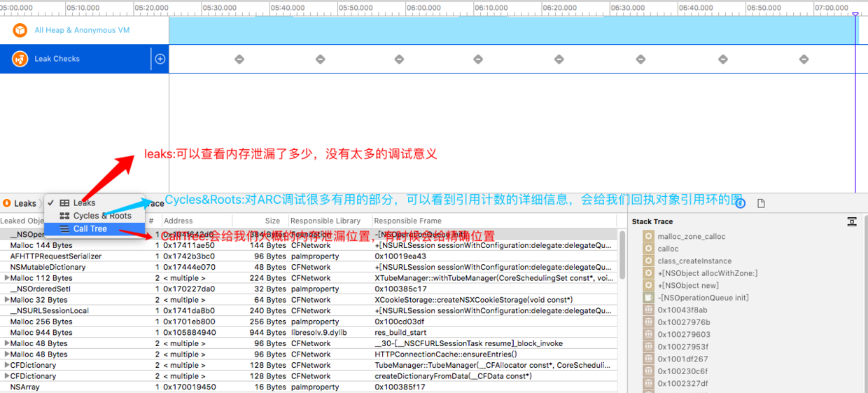Image resolution: width=868 pixels, height=393 pixels.
Task: Click the plus button on Leak Checks track
Action: click(x=160, y=59)
